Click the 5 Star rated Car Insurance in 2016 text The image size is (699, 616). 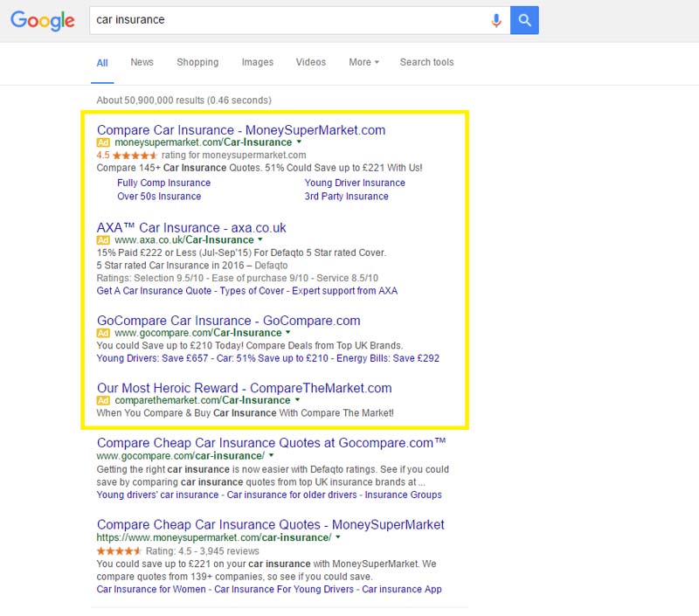pos(170,266)
